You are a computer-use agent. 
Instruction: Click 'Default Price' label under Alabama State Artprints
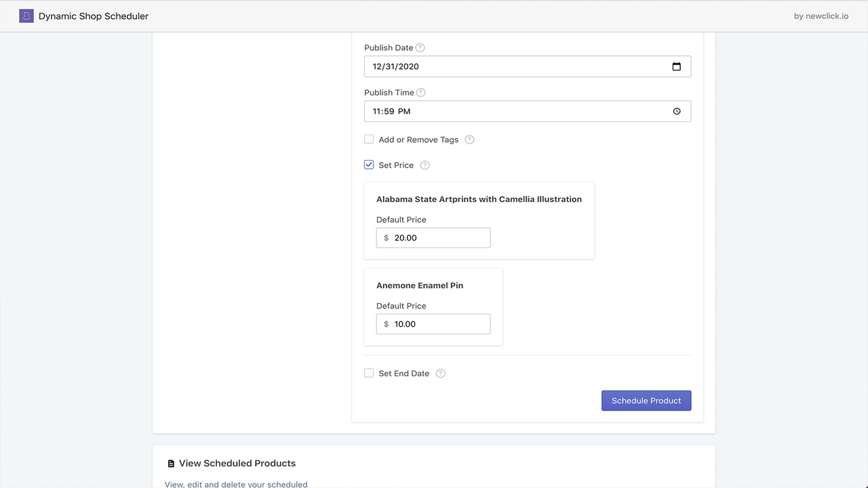tap(401, 220)
